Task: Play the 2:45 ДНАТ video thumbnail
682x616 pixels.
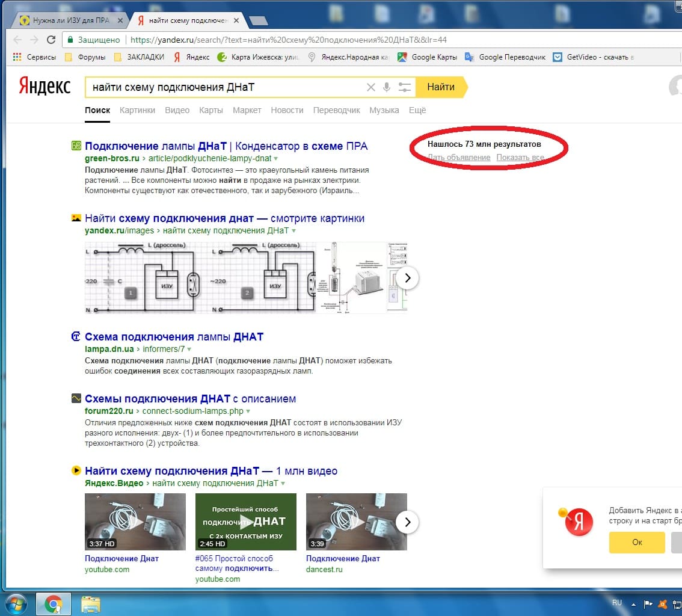Action: (245, 522)
